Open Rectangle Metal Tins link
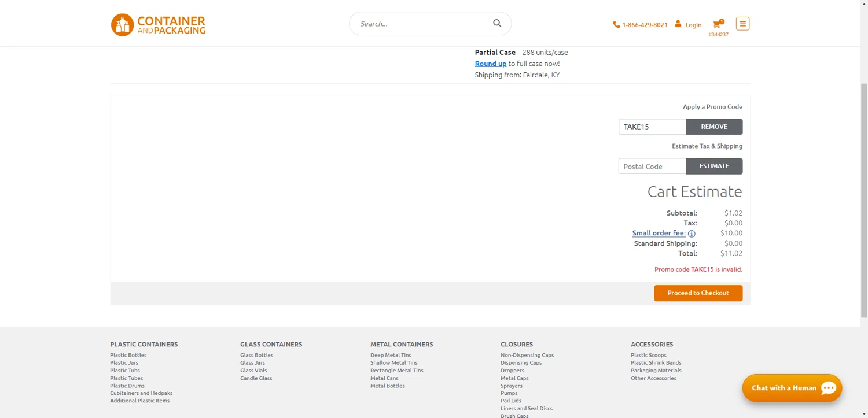868x418 pixels. click(x=397, y=370)
